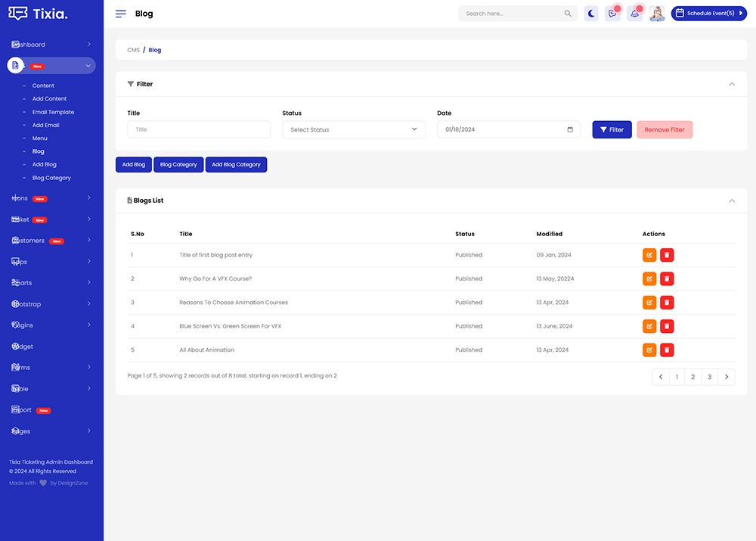Viewport: 756px width, 541px height.
Task: Open the date picker calendar icon
Action: tap(570, 129)
